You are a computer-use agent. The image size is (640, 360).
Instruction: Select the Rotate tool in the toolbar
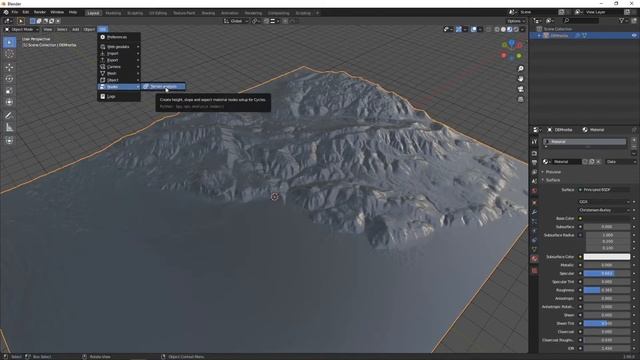click(x=9, y=79)
